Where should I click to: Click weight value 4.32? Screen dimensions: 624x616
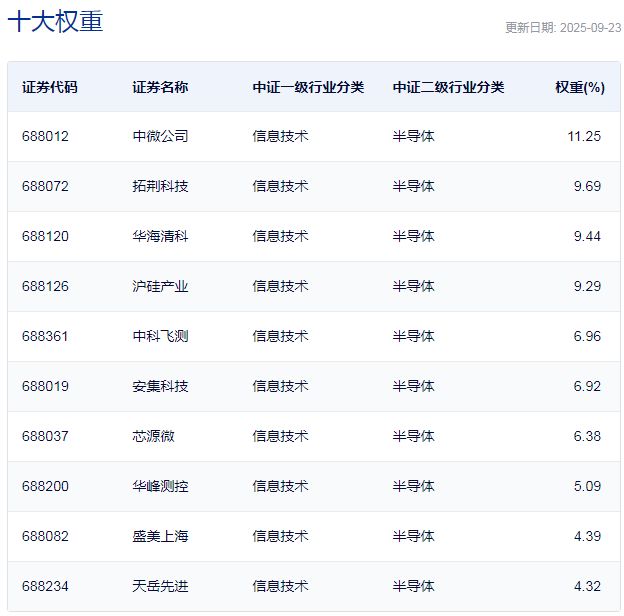587,586
